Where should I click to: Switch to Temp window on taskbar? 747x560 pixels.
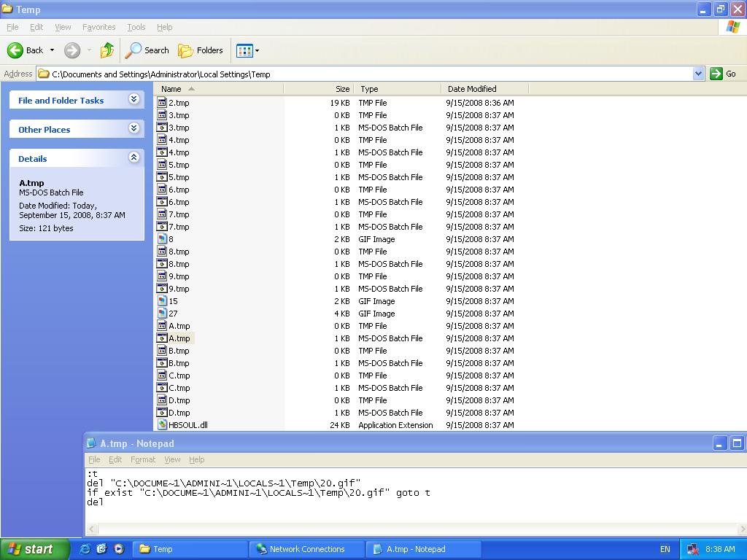190,549
